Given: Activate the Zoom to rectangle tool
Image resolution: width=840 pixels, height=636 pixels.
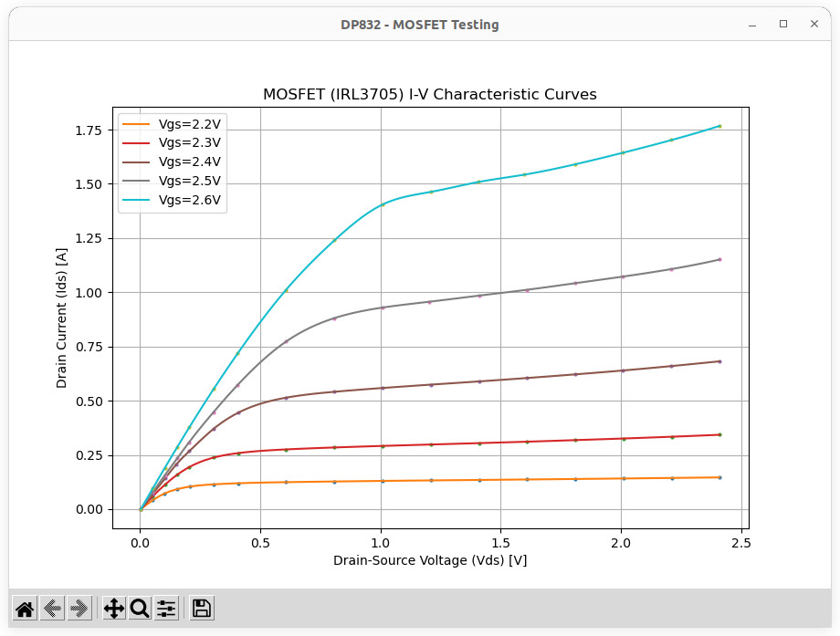Looking at the screenshot, I should click(140, 609).
